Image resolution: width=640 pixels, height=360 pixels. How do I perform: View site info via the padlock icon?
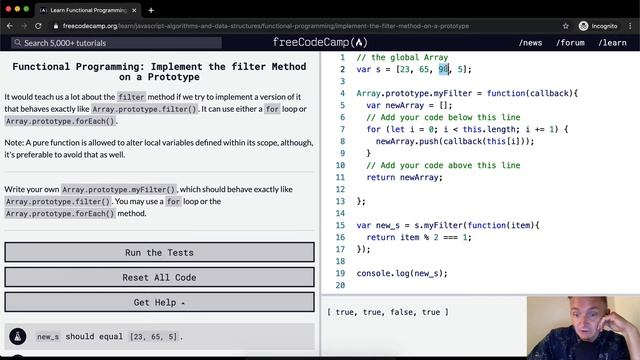[x=56, y=26]
